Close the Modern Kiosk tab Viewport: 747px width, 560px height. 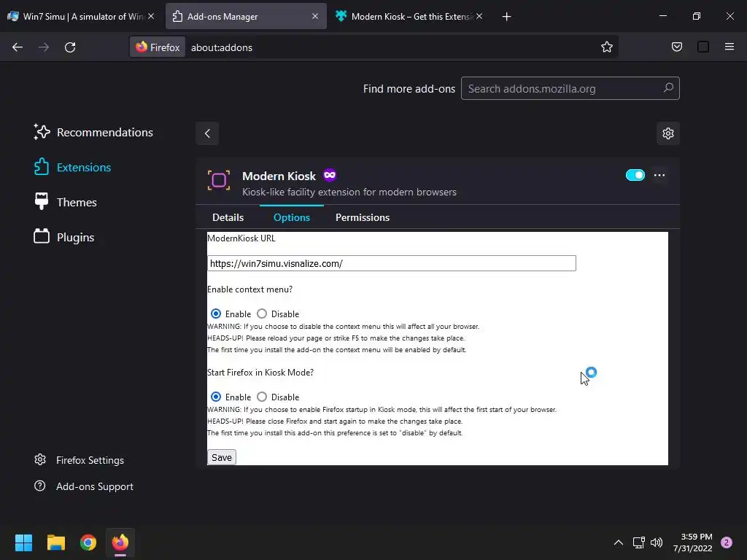pyautogui.click(x=479, y=16)
